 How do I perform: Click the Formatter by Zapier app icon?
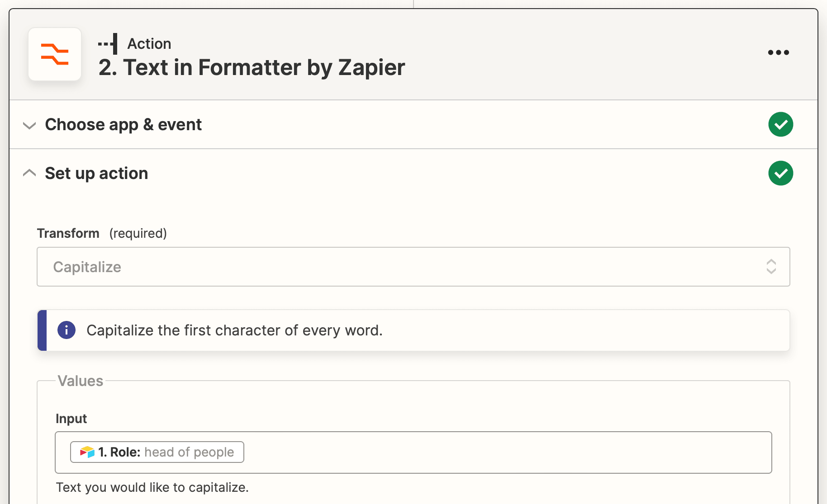coord(55,54)
